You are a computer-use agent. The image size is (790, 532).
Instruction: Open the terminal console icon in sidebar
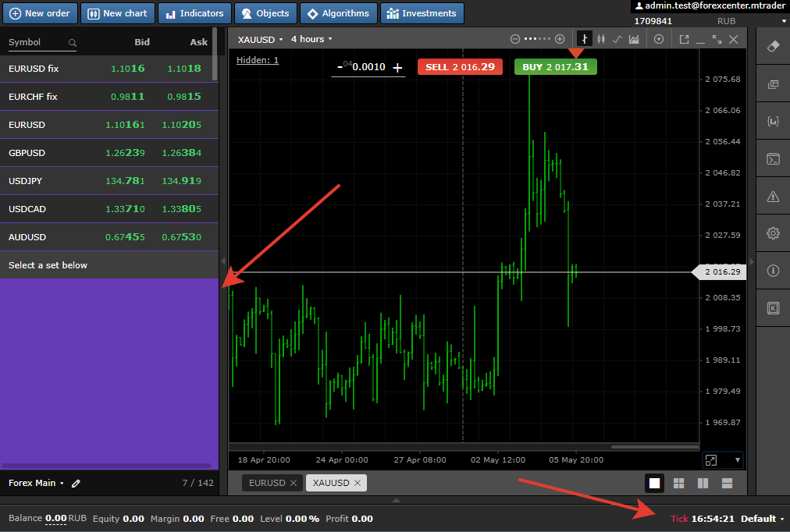(773, 159)
